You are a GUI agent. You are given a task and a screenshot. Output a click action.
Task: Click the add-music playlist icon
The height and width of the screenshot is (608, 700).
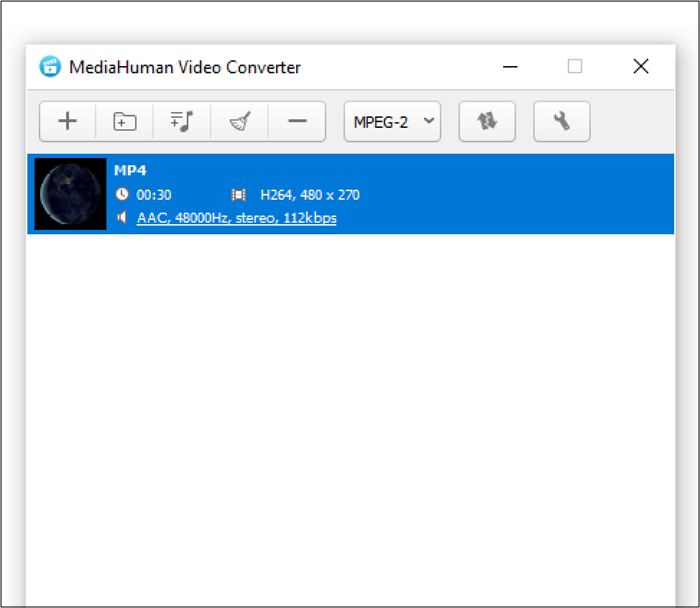(181, 122)
